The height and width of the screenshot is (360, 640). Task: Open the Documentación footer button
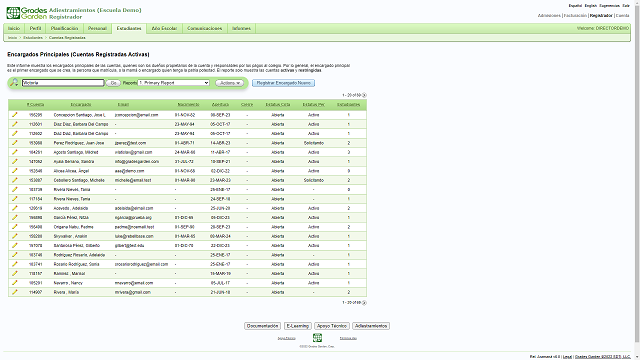[262, 326]
